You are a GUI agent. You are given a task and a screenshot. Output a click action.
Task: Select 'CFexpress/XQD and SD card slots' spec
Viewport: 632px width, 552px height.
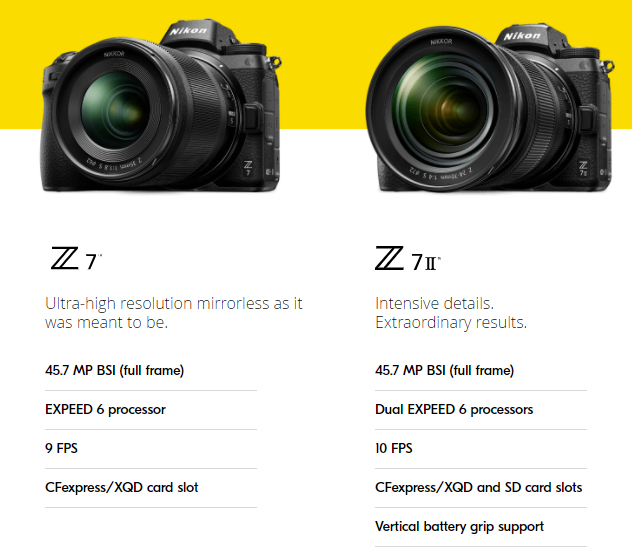point(478,488)
